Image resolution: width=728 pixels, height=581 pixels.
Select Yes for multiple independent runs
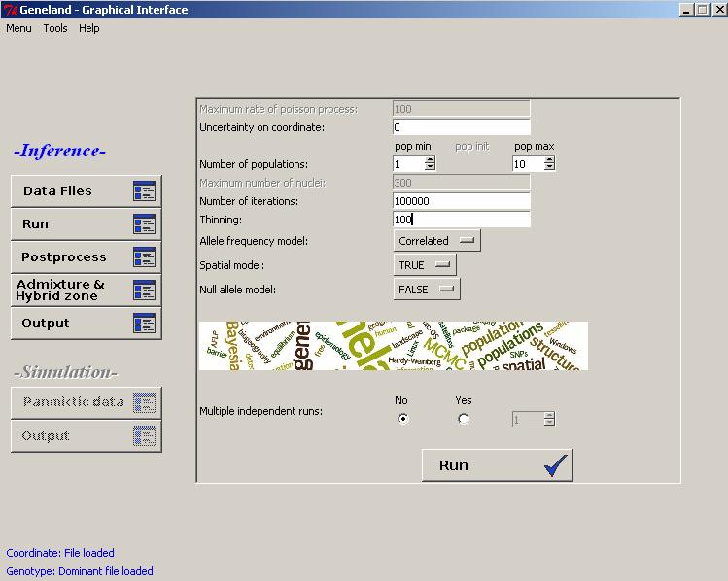463,419
